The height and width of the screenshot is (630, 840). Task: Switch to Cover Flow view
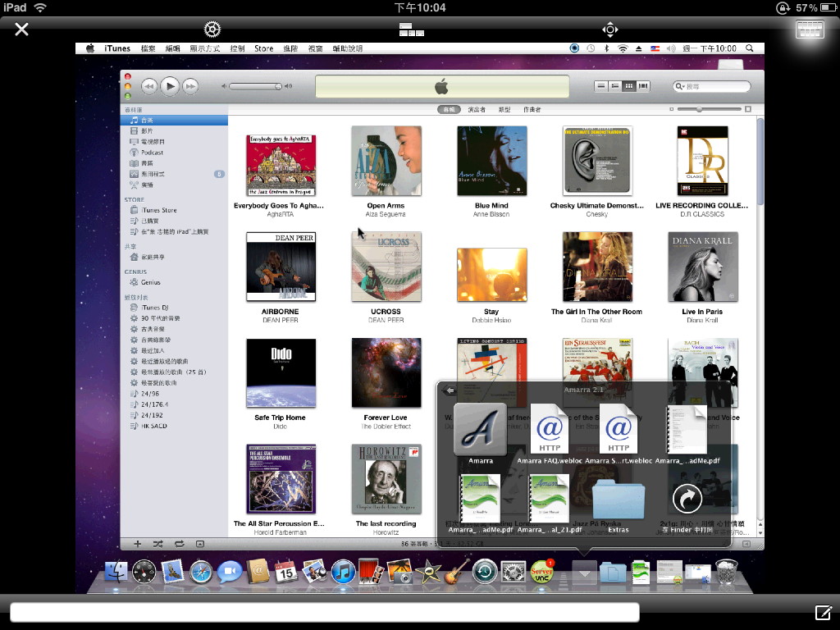[643, 85]
